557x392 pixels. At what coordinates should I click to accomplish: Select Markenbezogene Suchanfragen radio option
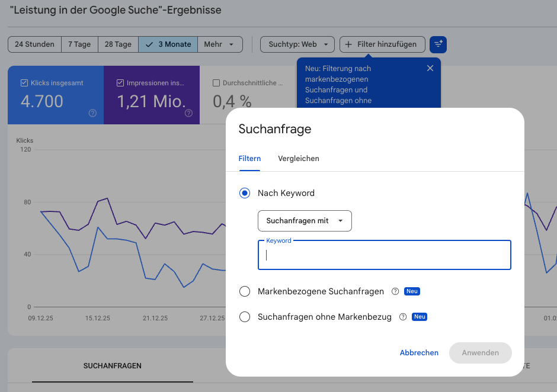[245, 291]
